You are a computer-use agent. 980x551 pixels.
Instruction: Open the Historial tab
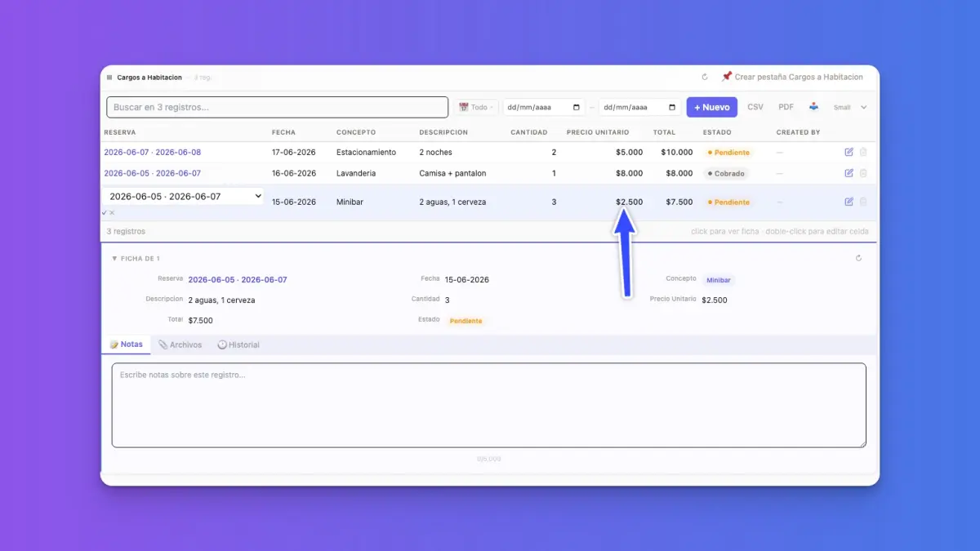coord(238,344)
